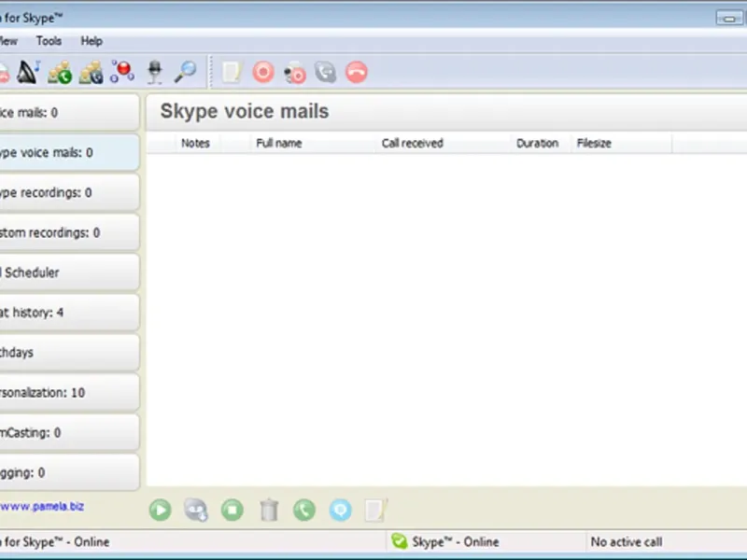The height and width of the screenshot is (560, 747).
Task: Visit the www.pamela.biz link
Action: click(42, 506)
